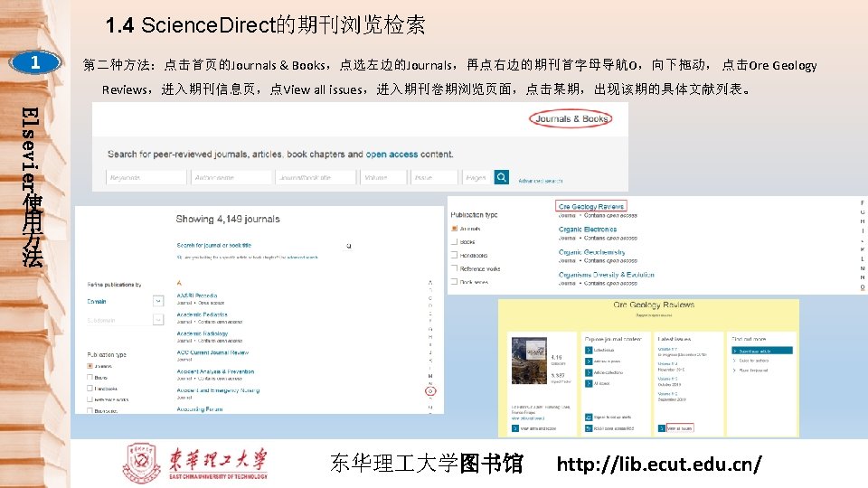Click Advanced search beside the search button
868x488 pixels.
tap(541, 181)
